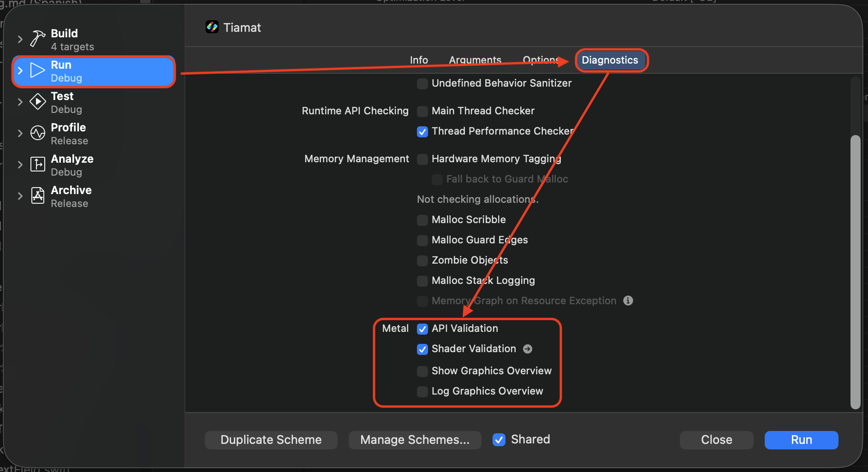This screenshot has width=868, height=472.
Task: Click the Duplicate Scheme button
Action: (271, 440)
